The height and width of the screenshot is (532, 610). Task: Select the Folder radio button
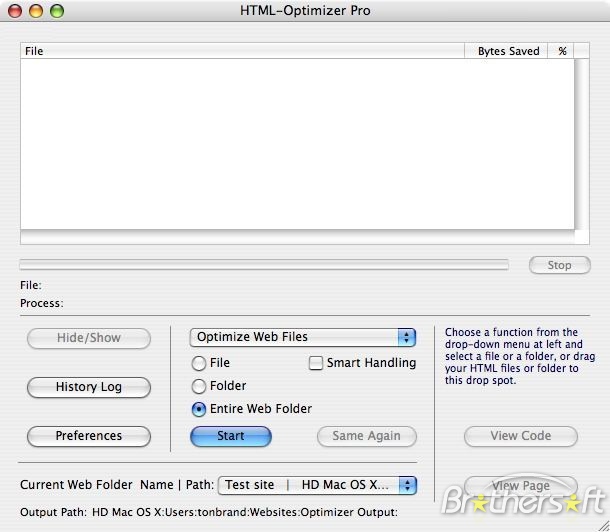199,386
